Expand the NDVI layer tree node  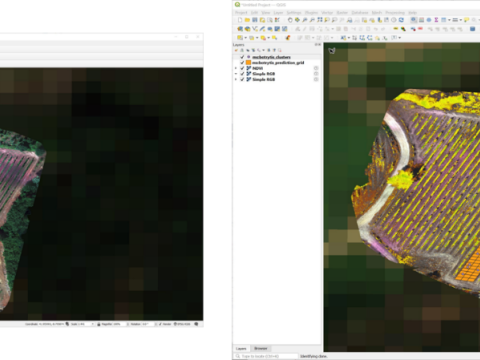[236, 68]
